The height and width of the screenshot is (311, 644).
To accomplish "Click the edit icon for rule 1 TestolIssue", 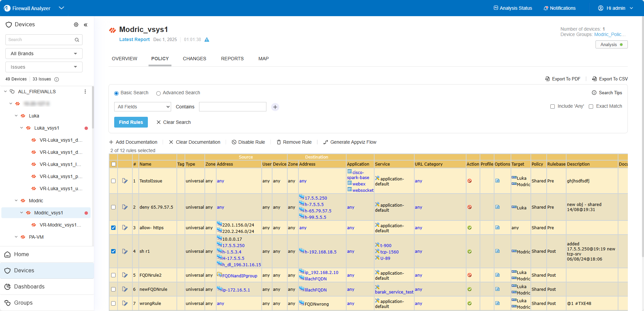I will [x=125, y=181].
